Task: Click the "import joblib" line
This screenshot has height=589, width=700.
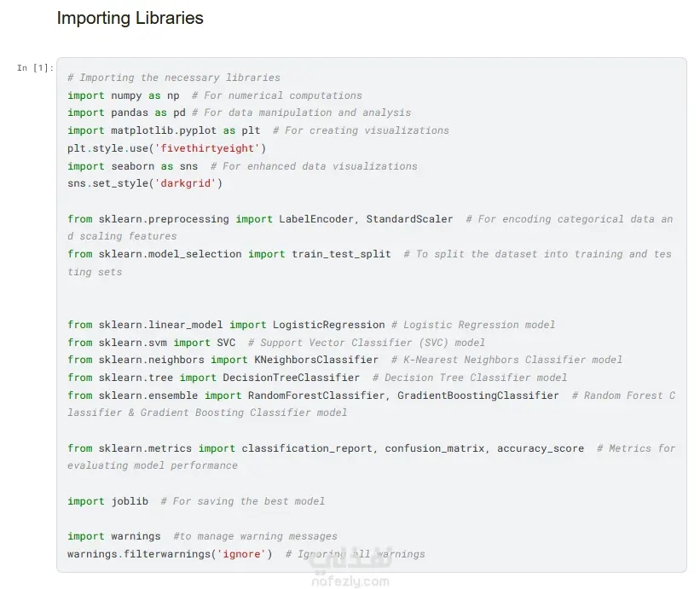Action: click(107, 501)
